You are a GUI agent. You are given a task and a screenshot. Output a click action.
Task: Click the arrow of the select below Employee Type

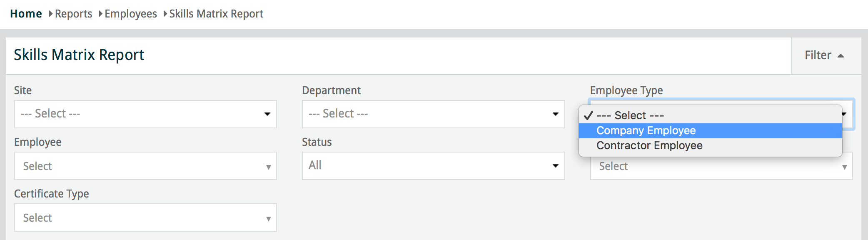click(844, 167)
